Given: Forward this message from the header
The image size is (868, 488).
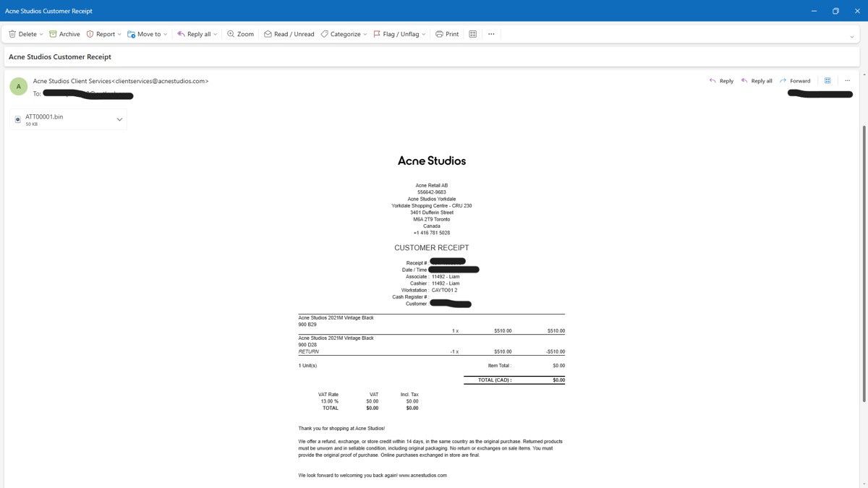Looking at the screenshot, I should (795, 81).
